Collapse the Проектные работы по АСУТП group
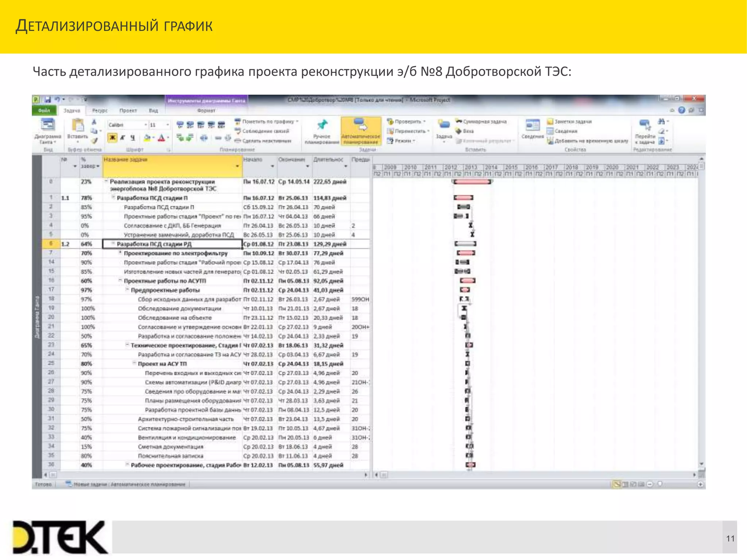 click(x=120, y=281)
